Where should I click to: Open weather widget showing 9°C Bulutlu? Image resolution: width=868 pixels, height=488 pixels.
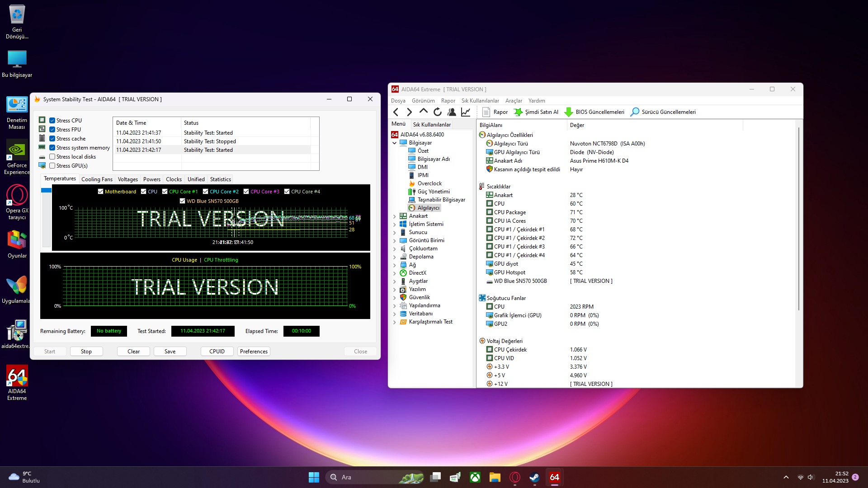coord(24,477)
